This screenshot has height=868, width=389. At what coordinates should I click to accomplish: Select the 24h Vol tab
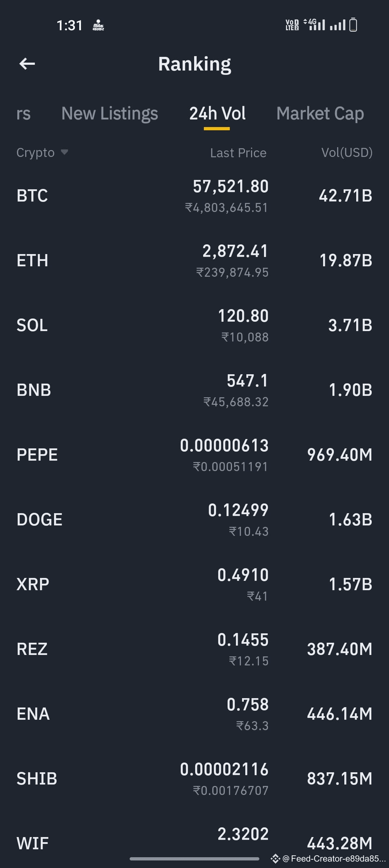(218, 114)
